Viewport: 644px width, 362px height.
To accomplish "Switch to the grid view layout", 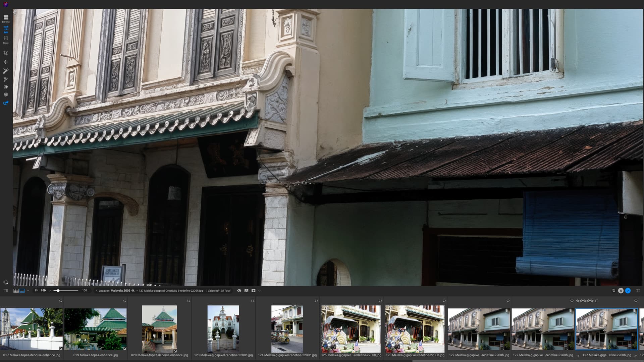I will pyautogui.click(x=16, y=291).
